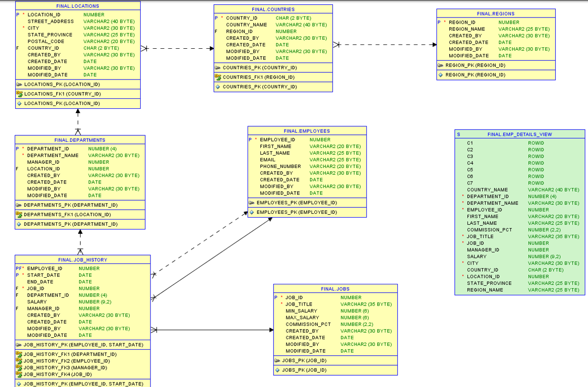Select the FINAL.JOBS table header
Screen dimensions: 588x387
(335, 288)
